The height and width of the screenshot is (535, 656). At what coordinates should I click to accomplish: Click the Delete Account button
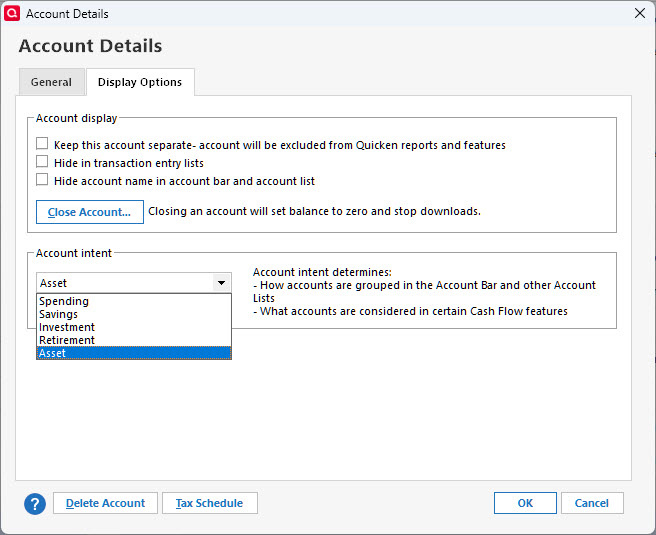105,503
